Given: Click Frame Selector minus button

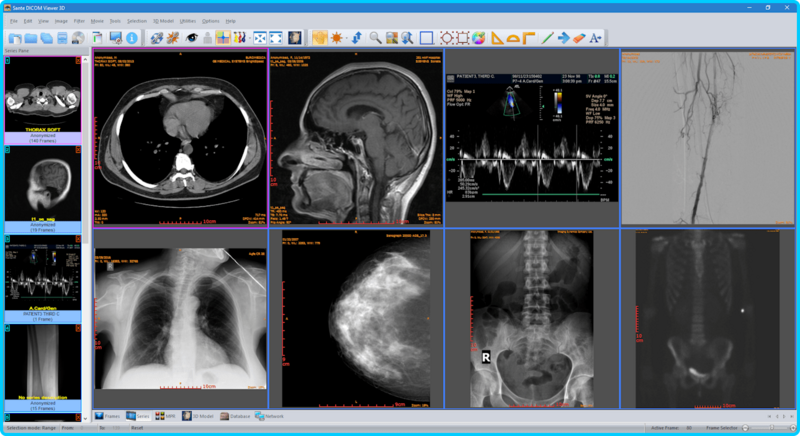Looking at the screenshot, I should [x=745, y=428].
